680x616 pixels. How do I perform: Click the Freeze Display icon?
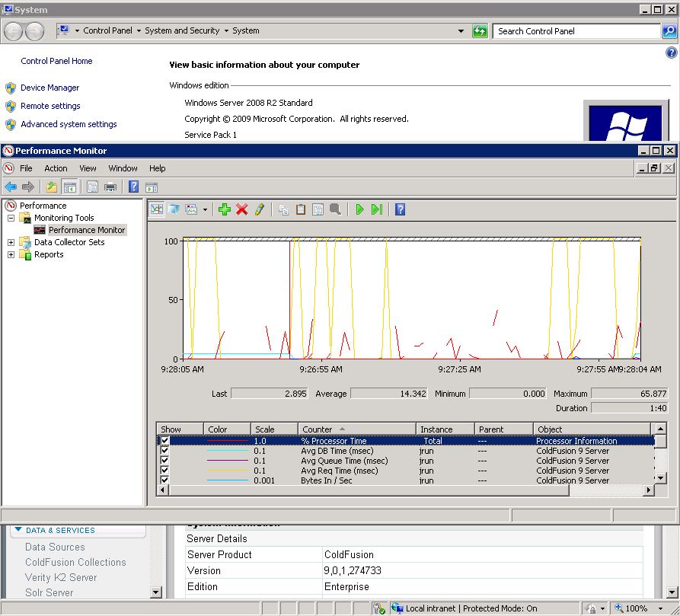[359, 209]
